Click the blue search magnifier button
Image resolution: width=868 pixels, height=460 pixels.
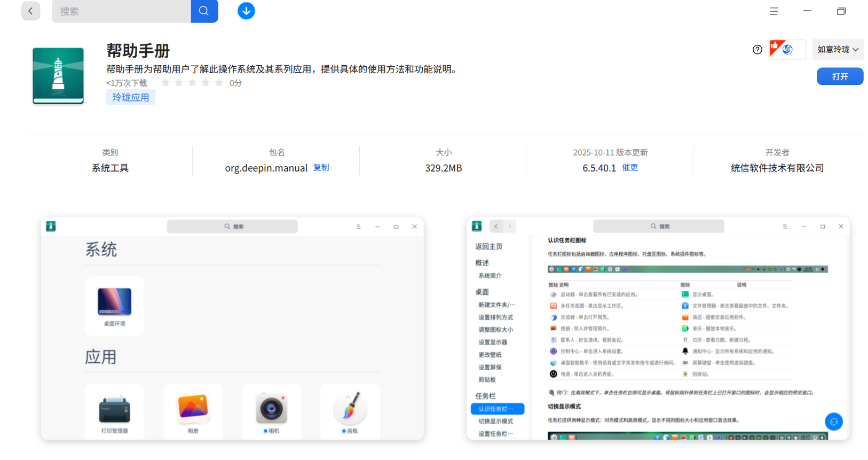(204, 11)
